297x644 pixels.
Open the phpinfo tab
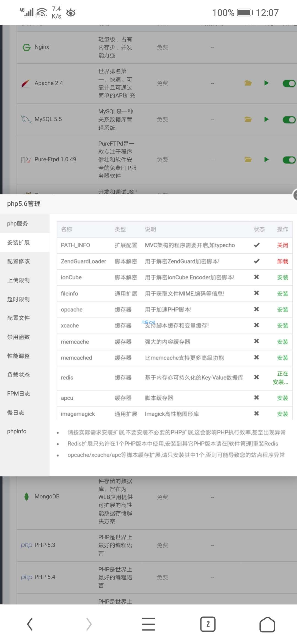pyautogui.click(x=25, y=431)
